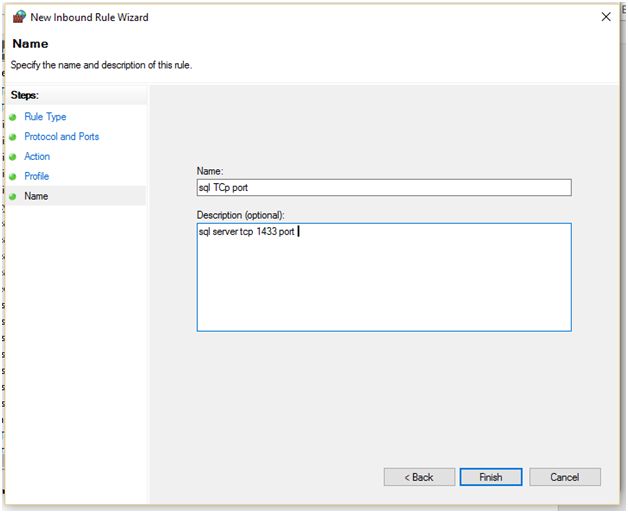Open the Protocol and Ports step
This screenshot has width=628, height=513.
[61, 137]
